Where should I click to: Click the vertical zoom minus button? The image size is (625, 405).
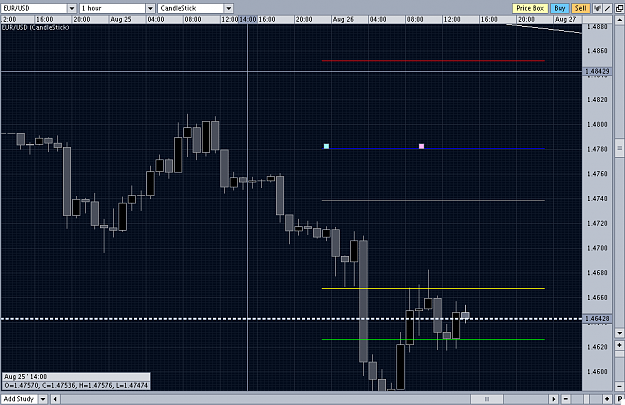click(619, 386)
